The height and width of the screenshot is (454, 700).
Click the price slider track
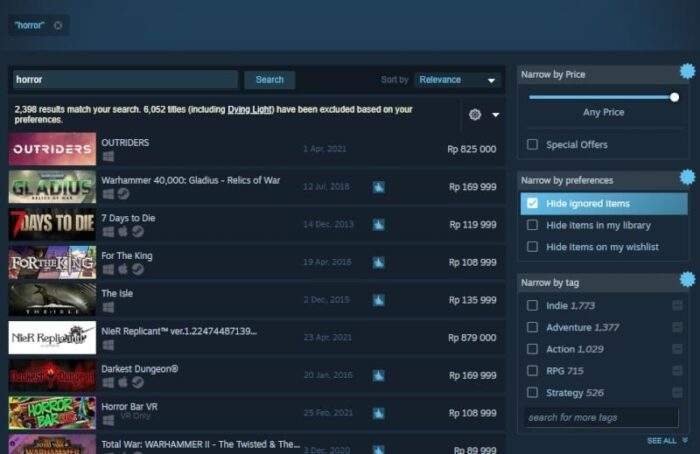(x=602, y=97)
